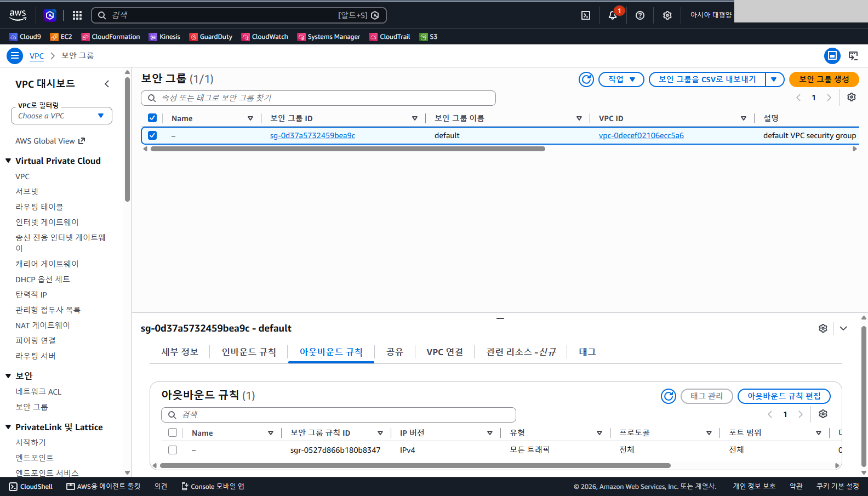Switch to the VPC 연결 tab

(445, 352)
